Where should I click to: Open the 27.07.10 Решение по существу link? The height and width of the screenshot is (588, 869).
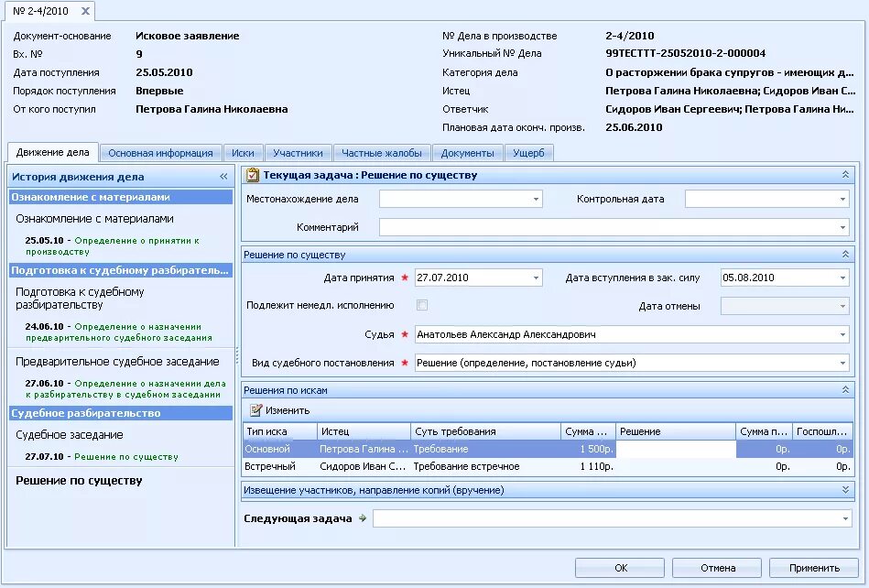click(125, 457)
